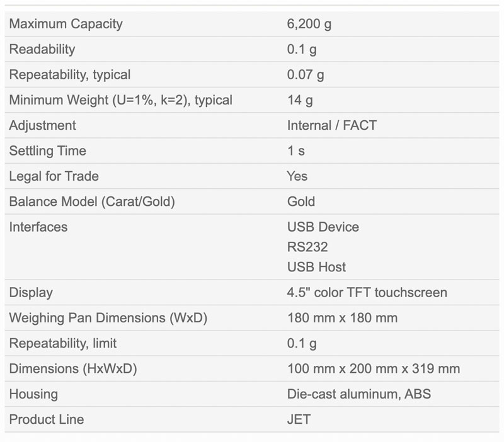The image size is (504, 442).
Task: Click the Weighing Pan Dimensions (WxD) label
Action: pos(108,318)
